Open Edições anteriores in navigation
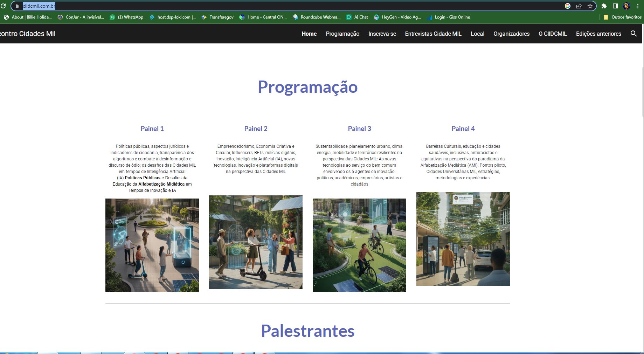 (598, 34)
